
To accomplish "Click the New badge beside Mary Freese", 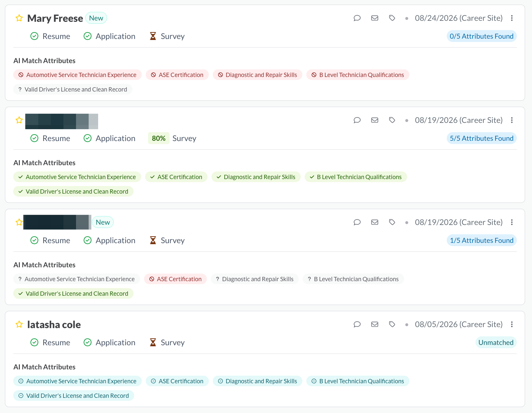I will point(96,18).
